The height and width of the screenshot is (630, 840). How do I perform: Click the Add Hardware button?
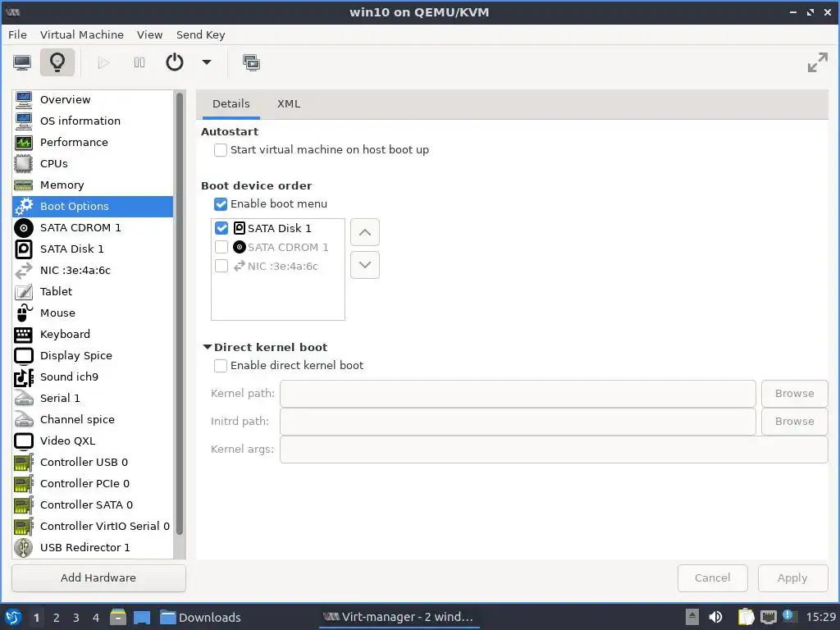pos(98,578)
